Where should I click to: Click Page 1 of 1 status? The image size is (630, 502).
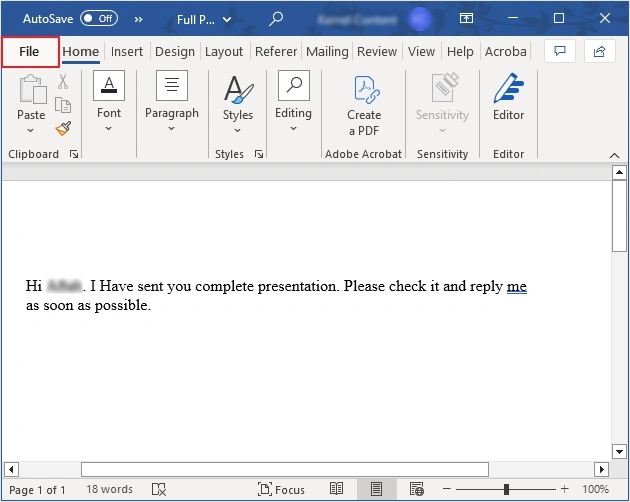click(x=37, y=490)
